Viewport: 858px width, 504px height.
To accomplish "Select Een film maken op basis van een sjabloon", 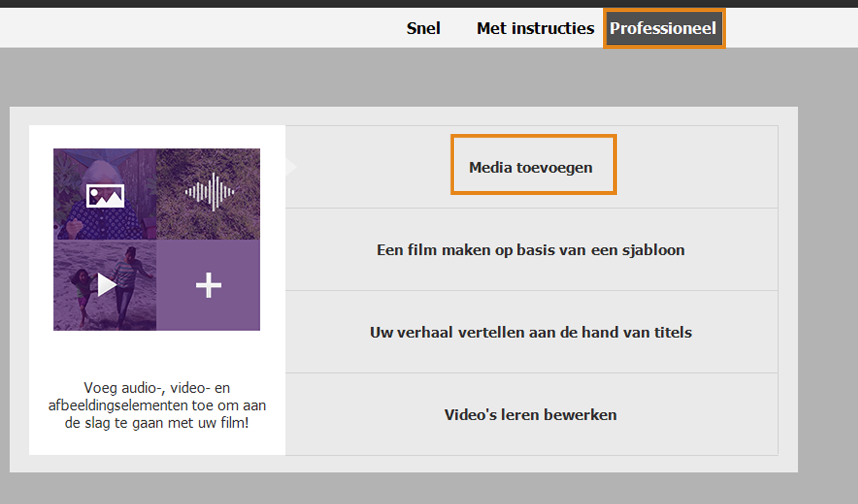I will coord(531,250).
